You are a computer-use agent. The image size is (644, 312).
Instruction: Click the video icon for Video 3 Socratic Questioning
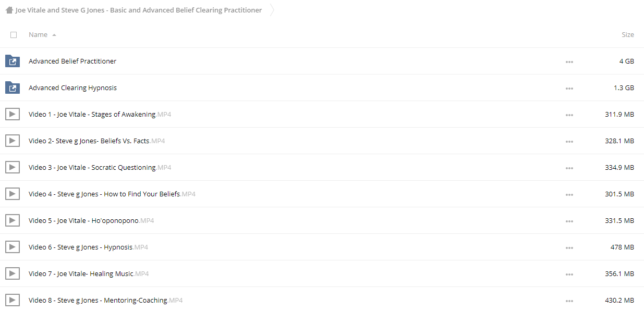pos(13,168)
